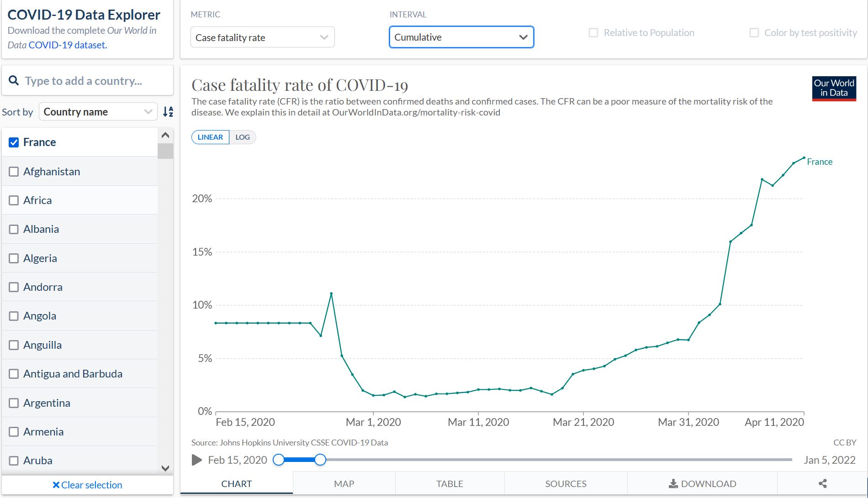868x498 pixels.
Task: Click the timeline track near Jan 5, 2022
Action: 788,460
